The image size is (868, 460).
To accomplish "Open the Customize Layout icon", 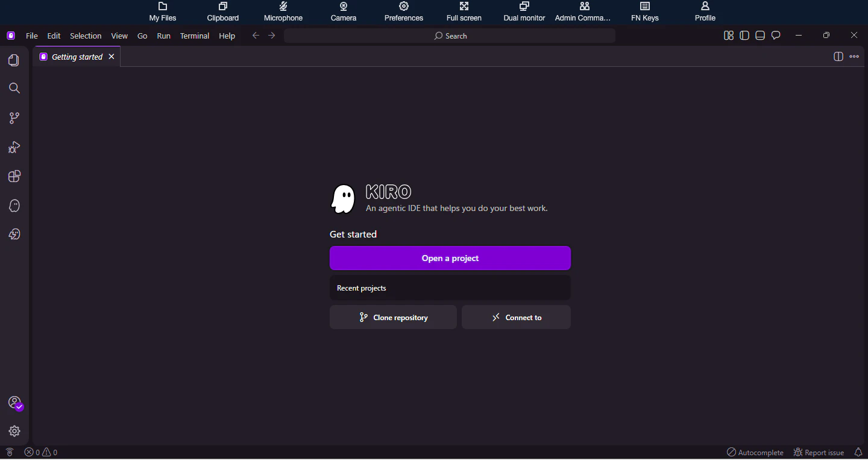I will (729, 36).
